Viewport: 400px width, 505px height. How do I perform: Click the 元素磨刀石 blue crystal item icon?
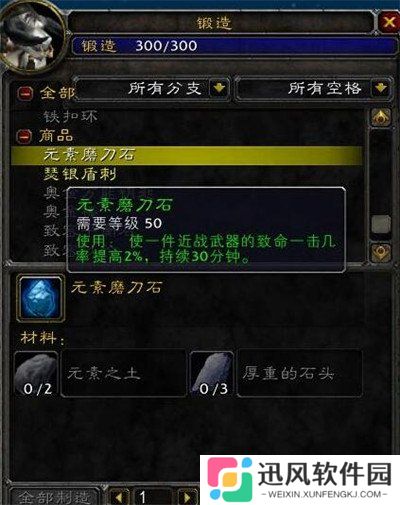[x=41, y=298]
